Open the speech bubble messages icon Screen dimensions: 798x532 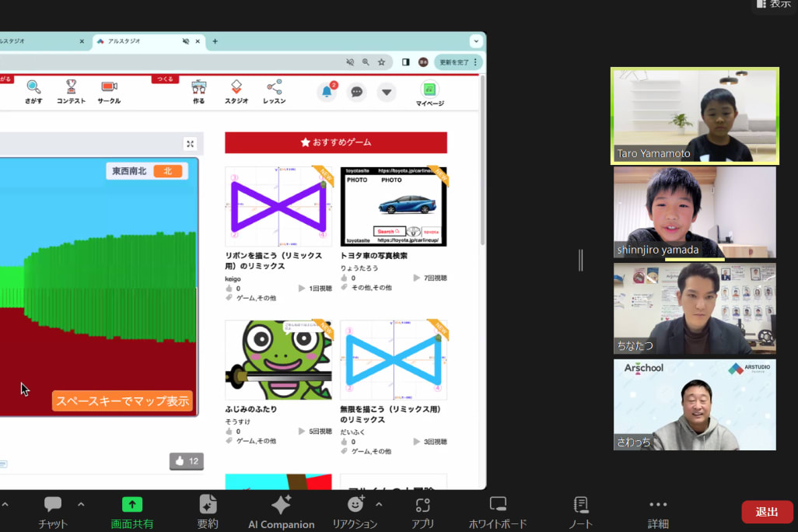(357, 92)
